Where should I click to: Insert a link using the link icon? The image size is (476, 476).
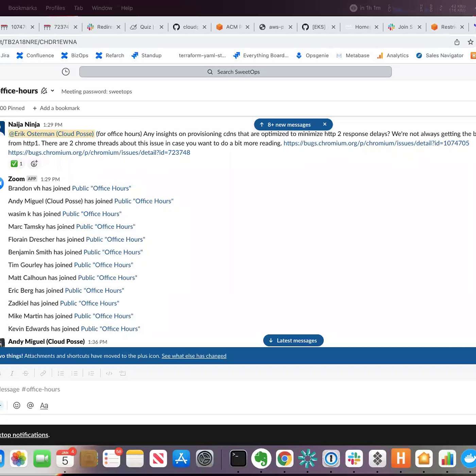click(x=43, y=373)
